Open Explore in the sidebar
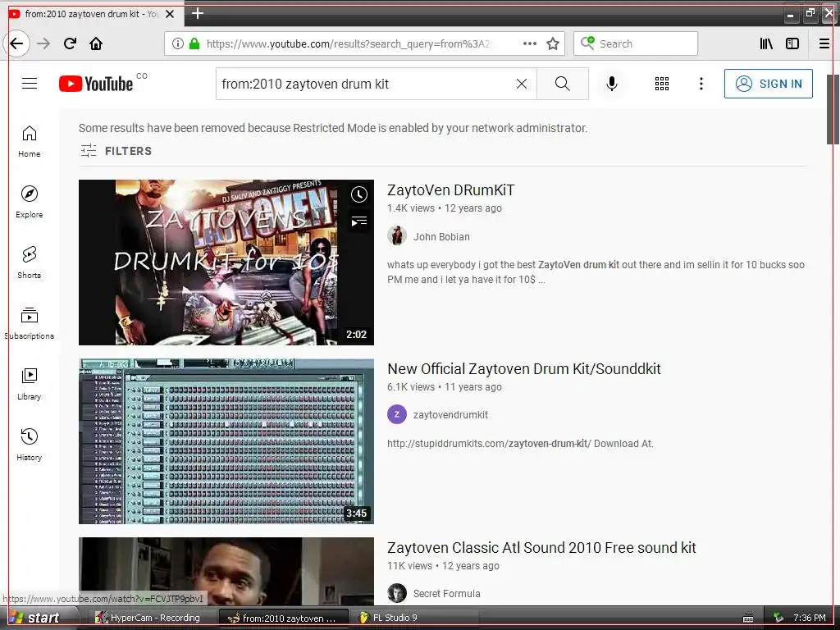Image resolution: width=840 pixels, height=630 pixels. point(30,203)
